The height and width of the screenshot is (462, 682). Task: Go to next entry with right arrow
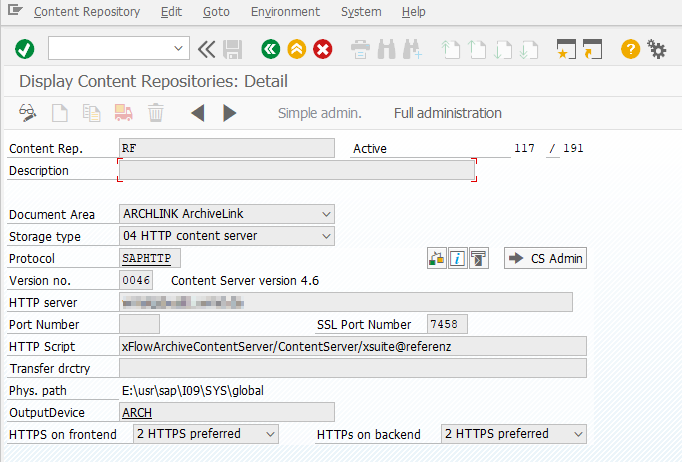point(230,113)
